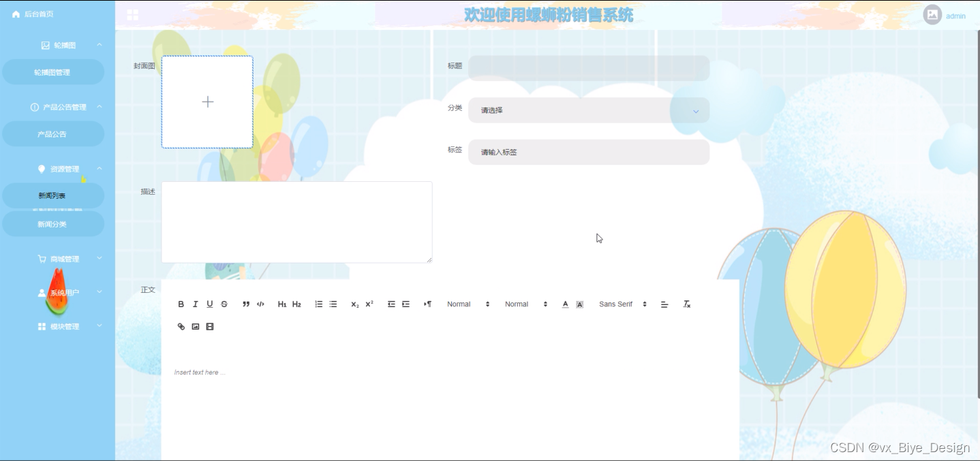This screenshot has height=461, width=980.
Task: Open 新闻列表 menu item
Action: [53, 196]
